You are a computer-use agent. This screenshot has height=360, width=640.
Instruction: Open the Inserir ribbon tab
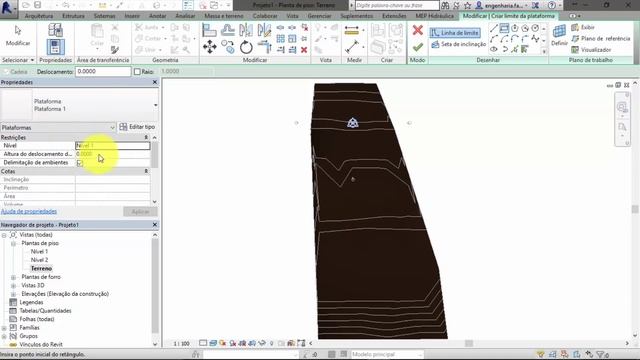pyautogui.click(x=132, y=16)
